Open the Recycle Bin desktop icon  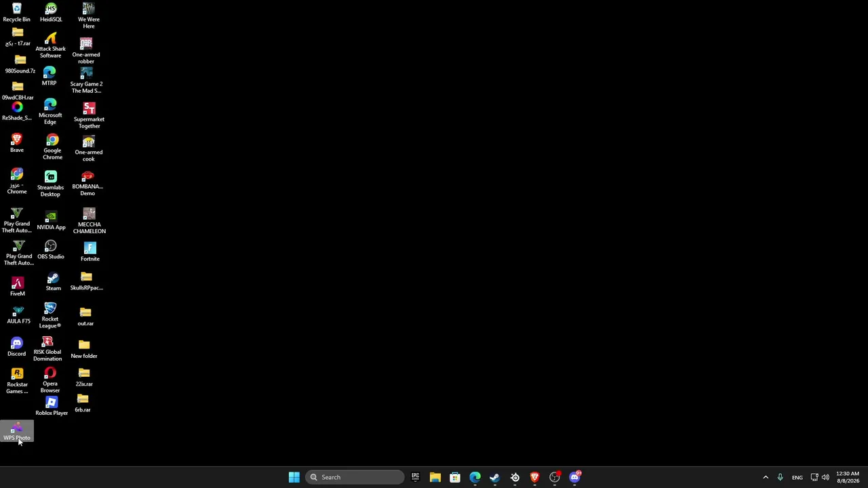17,12
